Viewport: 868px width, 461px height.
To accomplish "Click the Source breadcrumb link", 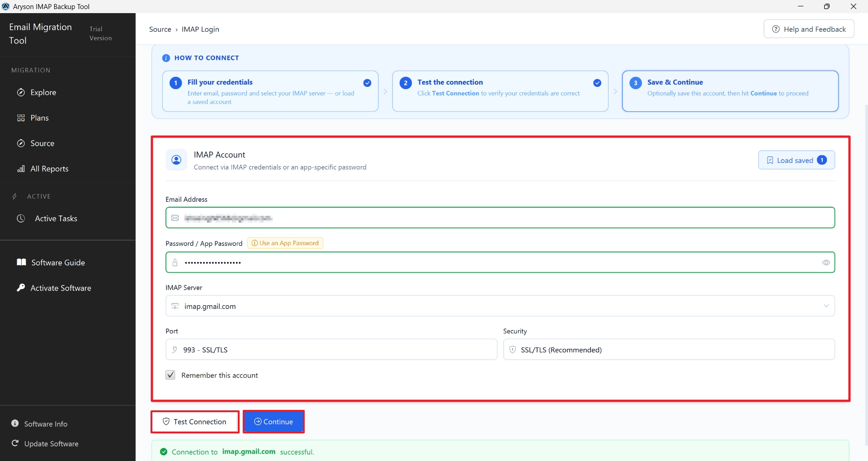I will (160, 29).
